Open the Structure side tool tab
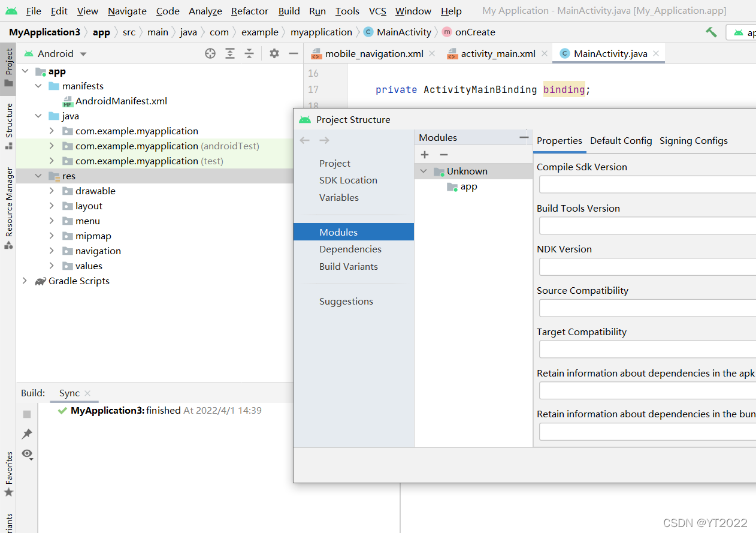Viewport: 756px width, 533px height. (x=8, y=126)
